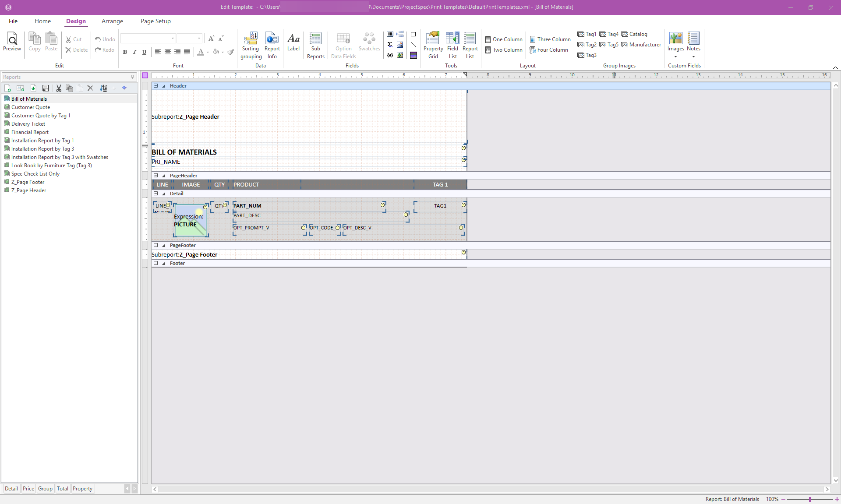Increase font size

(x=212, y=39)
